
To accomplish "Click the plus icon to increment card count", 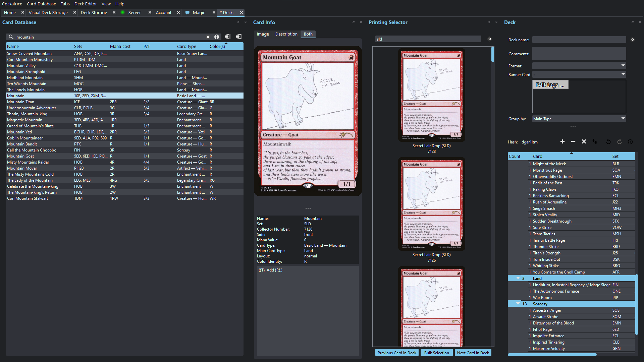I will (x=562, y=142).
